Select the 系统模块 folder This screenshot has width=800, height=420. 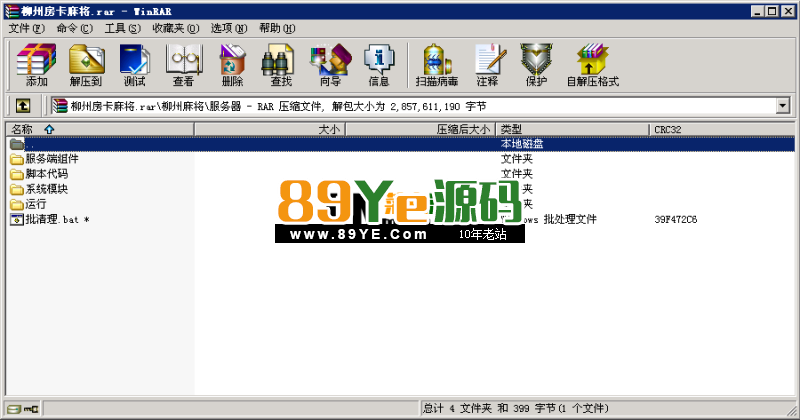tap(39, 189)
